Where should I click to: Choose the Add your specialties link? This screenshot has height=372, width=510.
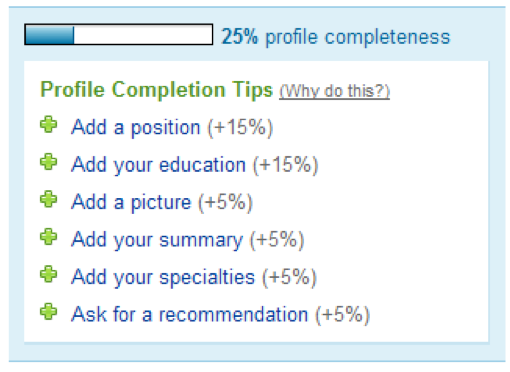coord(163,277)
